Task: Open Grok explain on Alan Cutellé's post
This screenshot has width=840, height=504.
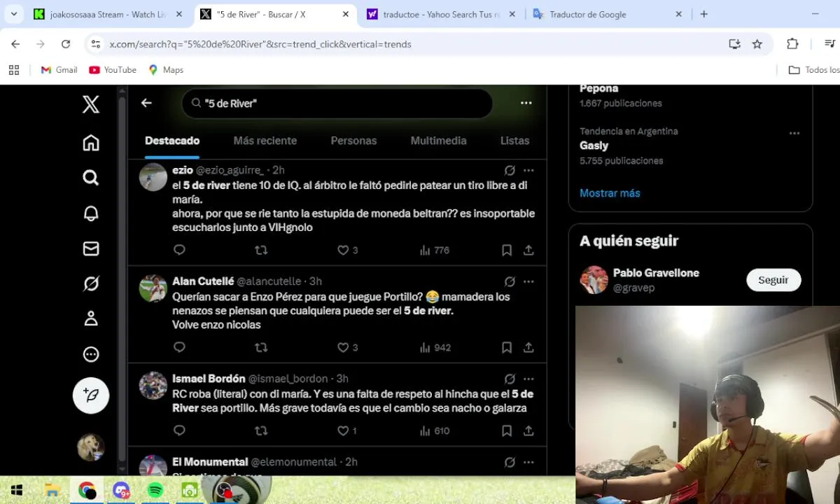Action: coord(510,281)
